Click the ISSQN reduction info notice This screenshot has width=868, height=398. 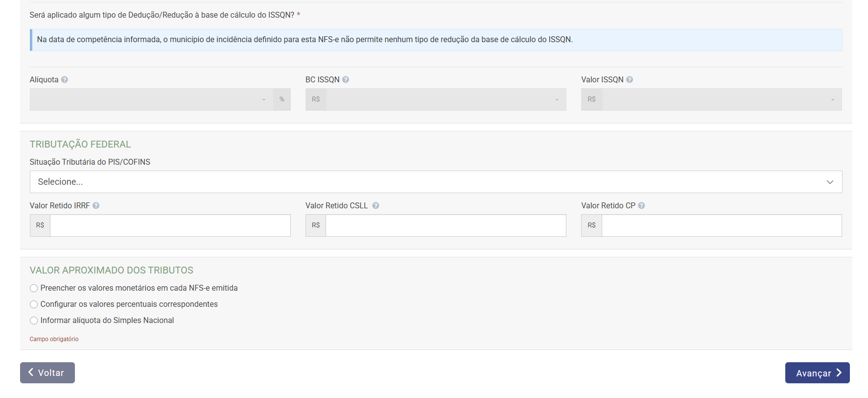coord(436,40)
